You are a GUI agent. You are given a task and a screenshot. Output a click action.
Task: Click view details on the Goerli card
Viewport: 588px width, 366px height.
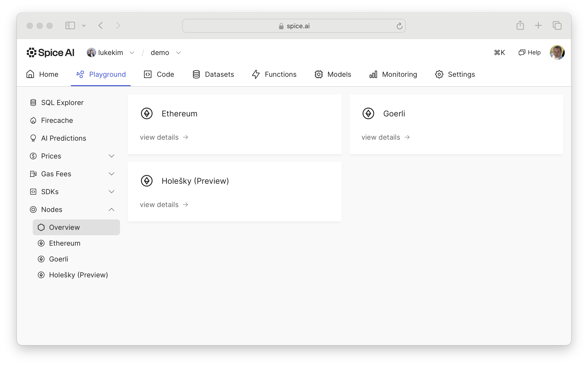pyautogui.click(x=385, y=137)
